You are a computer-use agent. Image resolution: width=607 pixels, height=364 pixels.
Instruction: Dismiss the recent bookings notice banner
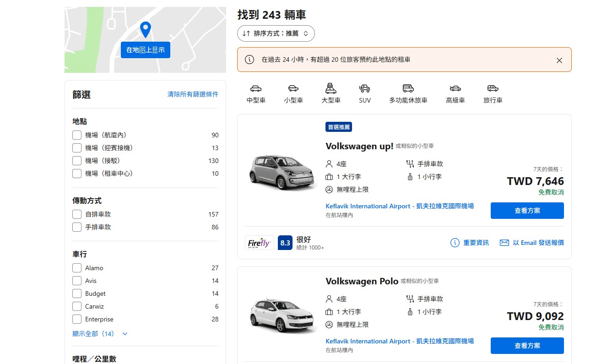point(559,60)
